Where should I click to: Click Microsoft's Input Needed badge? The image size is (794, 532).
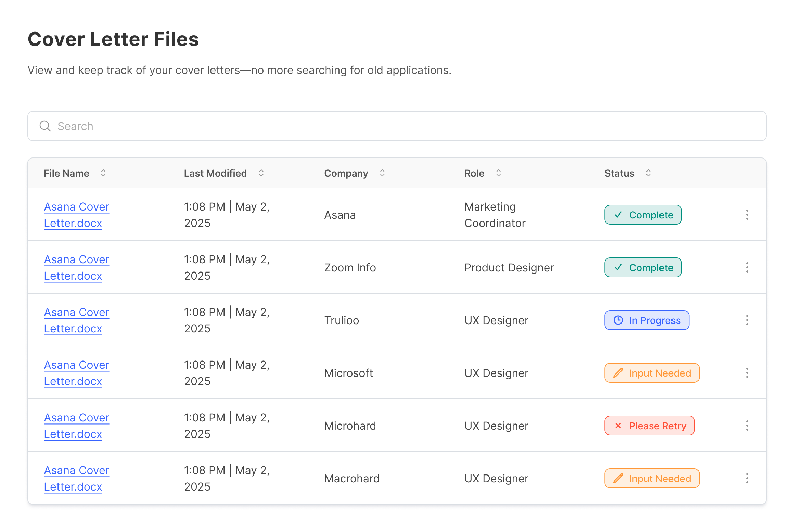pyautogui.click(x=652, y=373)
